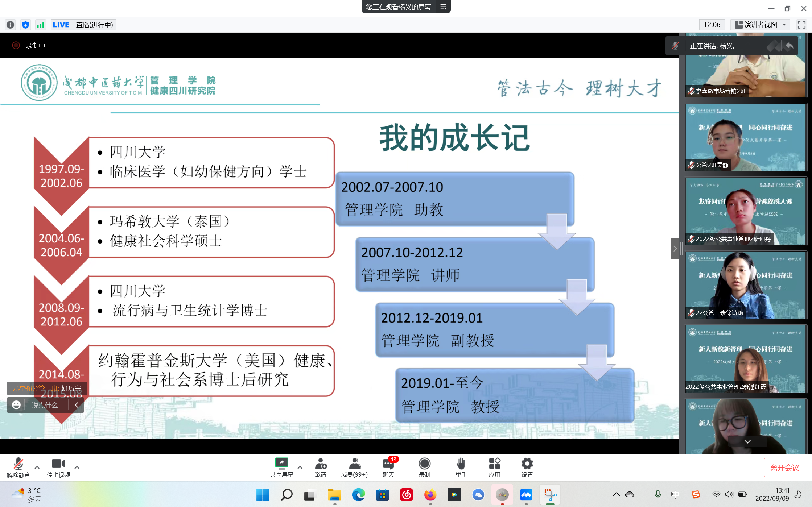Show hidden system tray icons

(x=616, y=494)
